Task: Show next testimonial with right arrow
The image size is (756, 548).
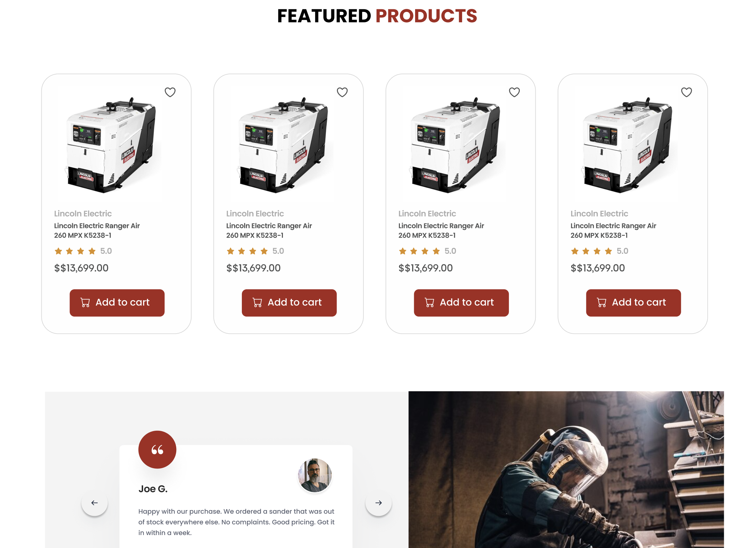Action: pyautogui.click(x=378, y=503)
